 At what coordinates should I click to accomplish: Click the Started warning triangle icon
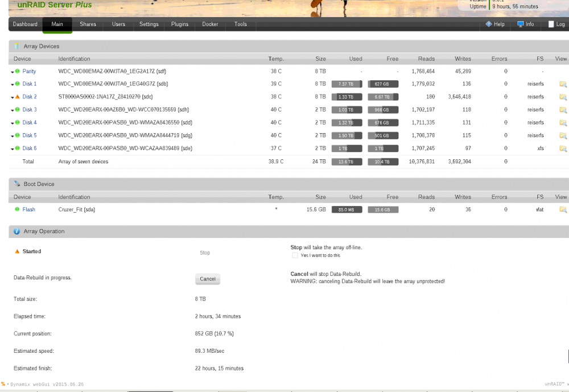pos(17,251)
